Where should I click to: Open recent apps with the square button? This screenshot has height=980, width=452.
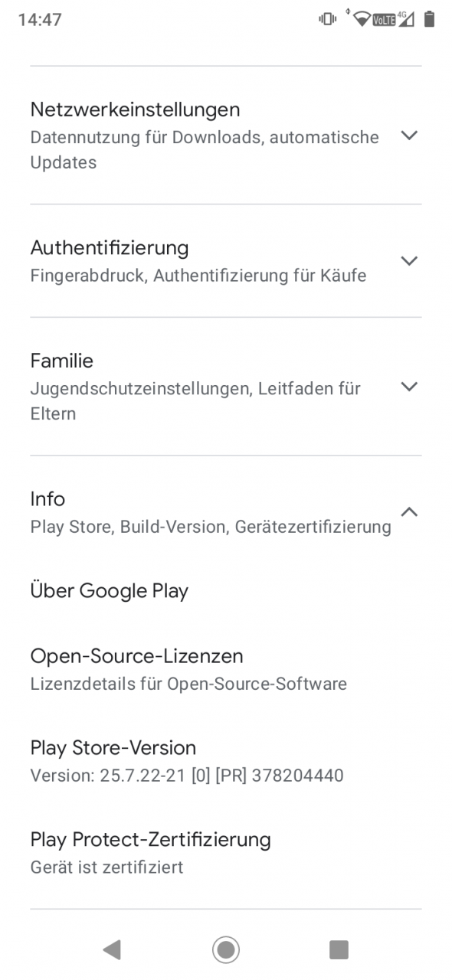click(x=339, y=949)
